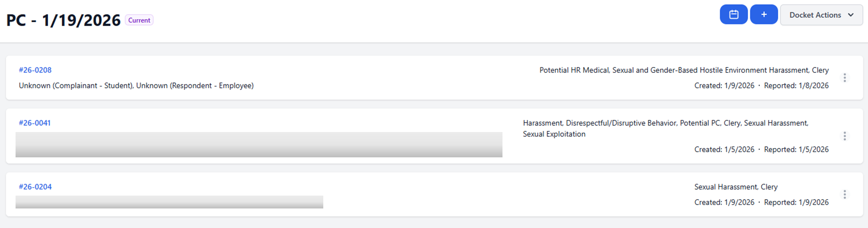Open the Docket Actions dropdown
The image size is (868, 228).
click(821, 15)
